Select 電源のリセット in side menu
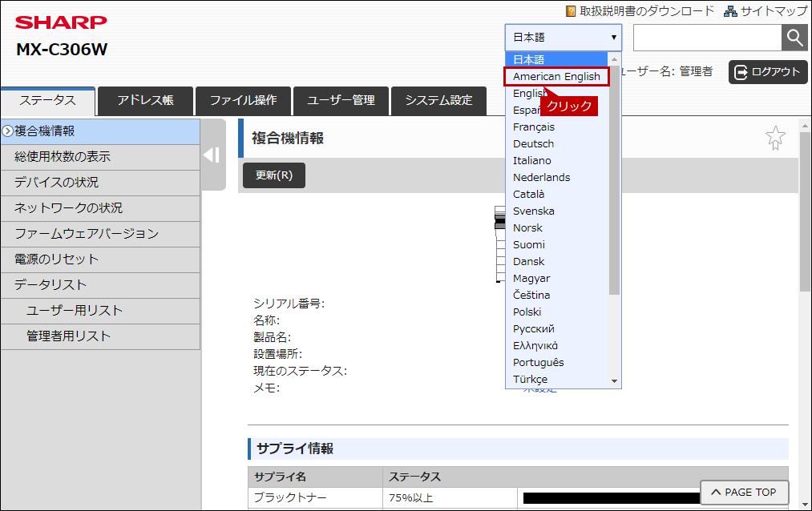This screenshot has width=812, height=511. pyautogui.click(x=100, y=260)
